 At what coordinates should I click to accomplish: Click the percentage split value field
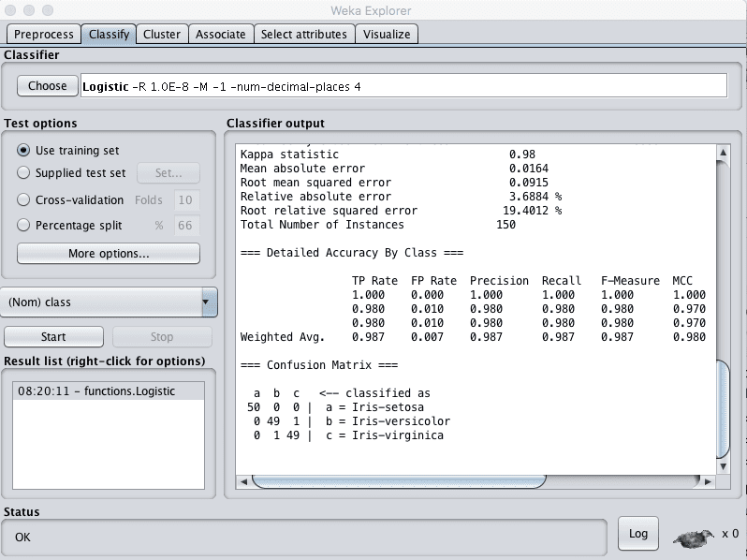point(186,225)
